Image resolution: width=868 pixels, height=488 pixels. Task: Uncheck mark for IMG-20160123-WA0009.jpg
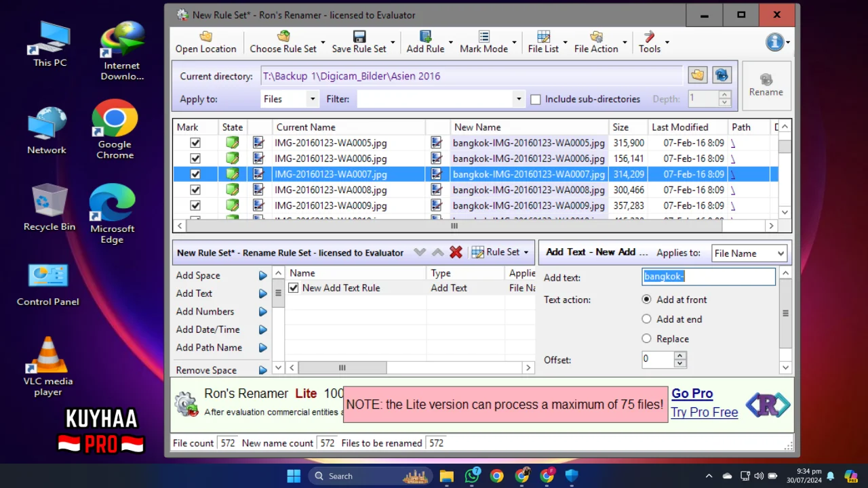[195, 205]
